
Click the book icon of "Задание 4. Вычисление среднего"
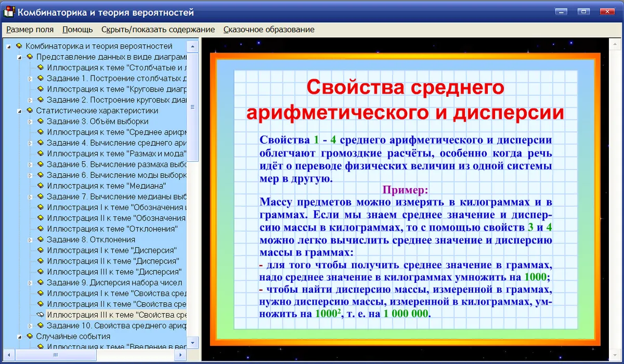tap(41, 142)
